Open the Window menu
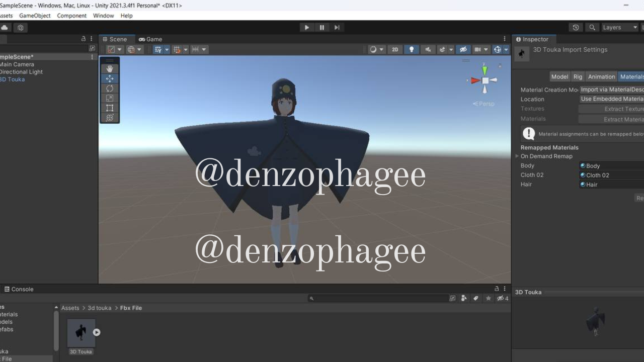The height and width of the screenshot is (362, 644). (x=103, y=16)
